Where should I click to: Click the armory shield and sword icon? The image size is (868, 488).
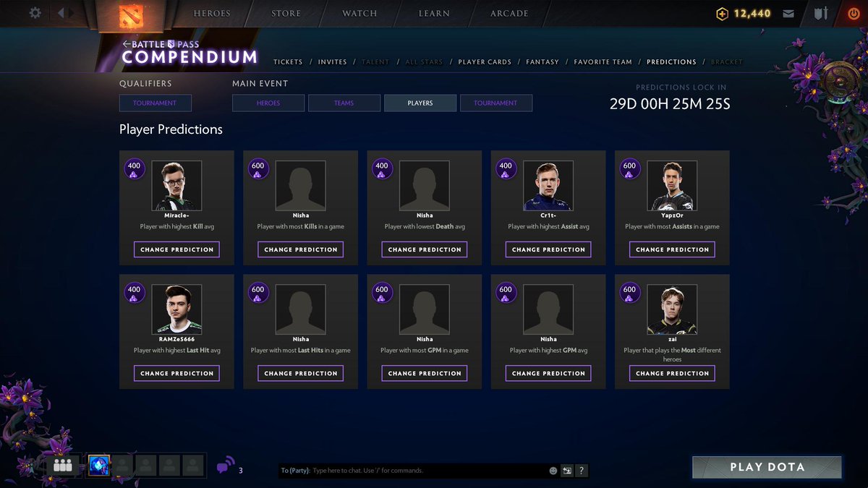pyautogui.click(x=821, y=14)
